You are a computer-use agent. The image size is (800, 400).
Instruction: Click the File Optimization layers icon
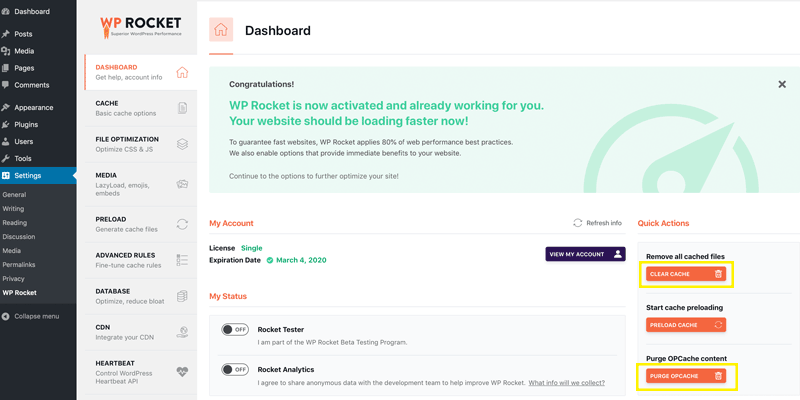coord(182,144)
